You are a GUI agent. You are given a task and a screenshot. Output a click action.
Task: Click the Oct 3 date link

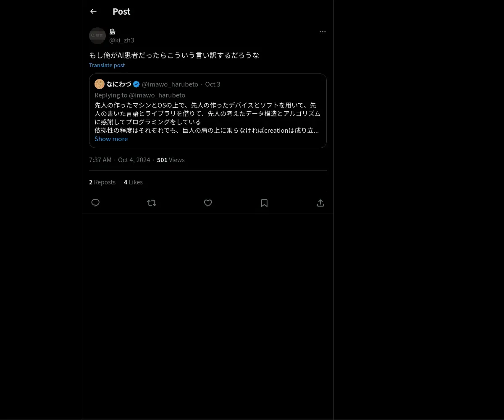(x=213, y=84)
